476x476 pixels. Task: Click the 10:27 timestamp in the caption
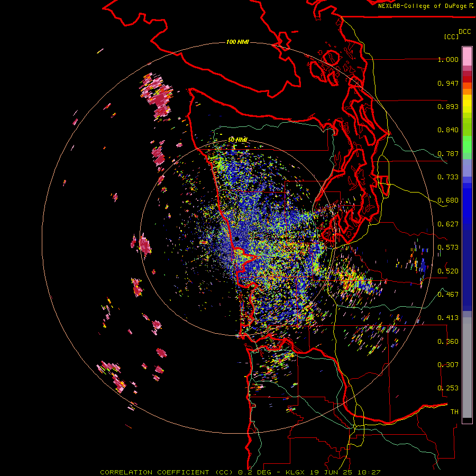(369, 472)
